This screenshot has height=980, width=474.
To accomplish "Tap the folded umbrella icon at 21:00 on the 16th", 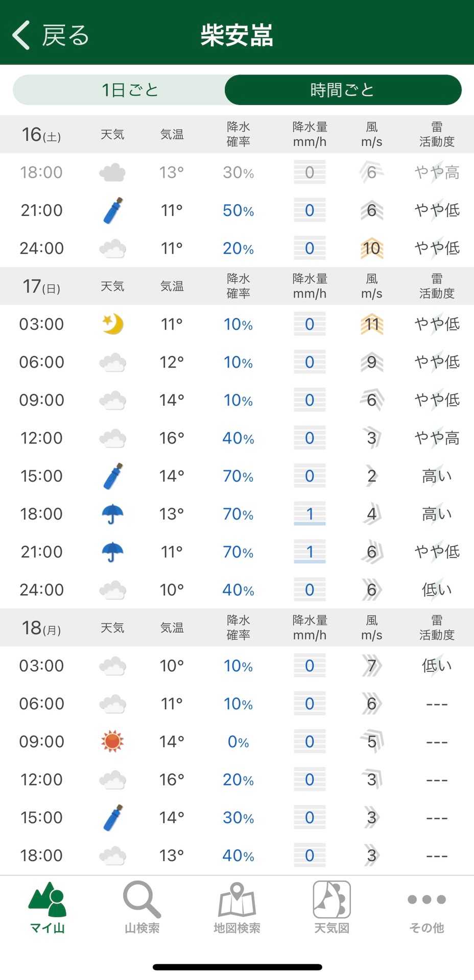I will [x=112, y=210].
